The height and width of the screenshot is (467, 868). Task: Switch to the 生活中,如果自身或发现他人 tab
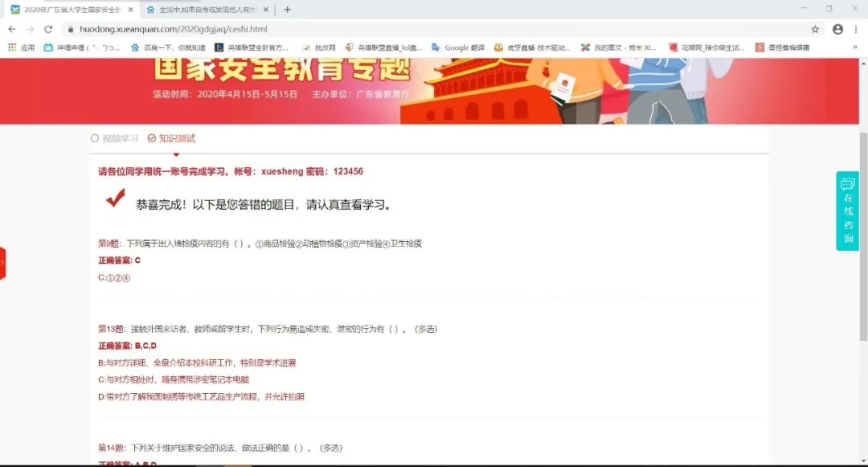(207, 10)
